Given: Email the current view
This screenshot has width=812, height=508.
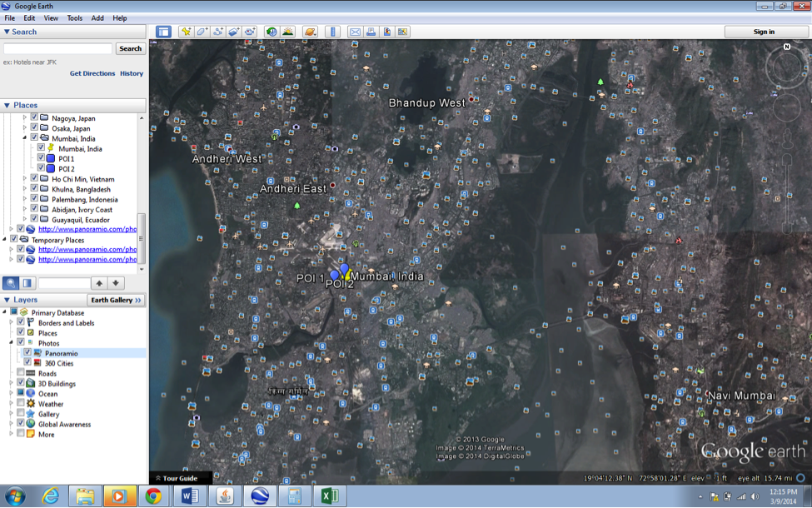Looking at the screenshot, I should 356,31.
